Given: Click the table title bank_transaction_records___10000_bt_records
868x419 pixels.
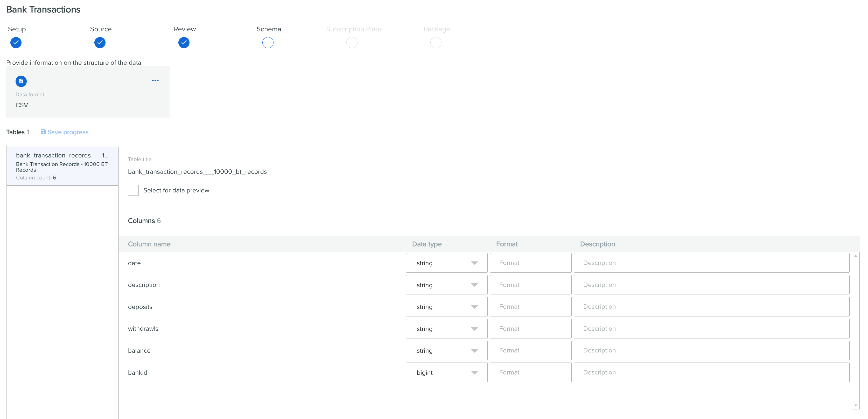Looking at the screenshot, I should point(198,172).
